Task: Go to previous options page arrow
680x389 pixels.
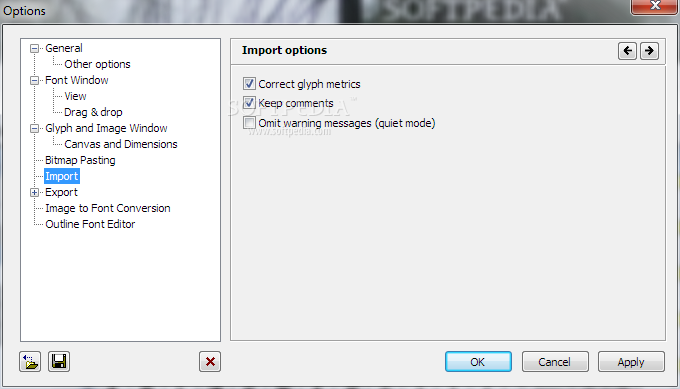Action: coord(627,51)
